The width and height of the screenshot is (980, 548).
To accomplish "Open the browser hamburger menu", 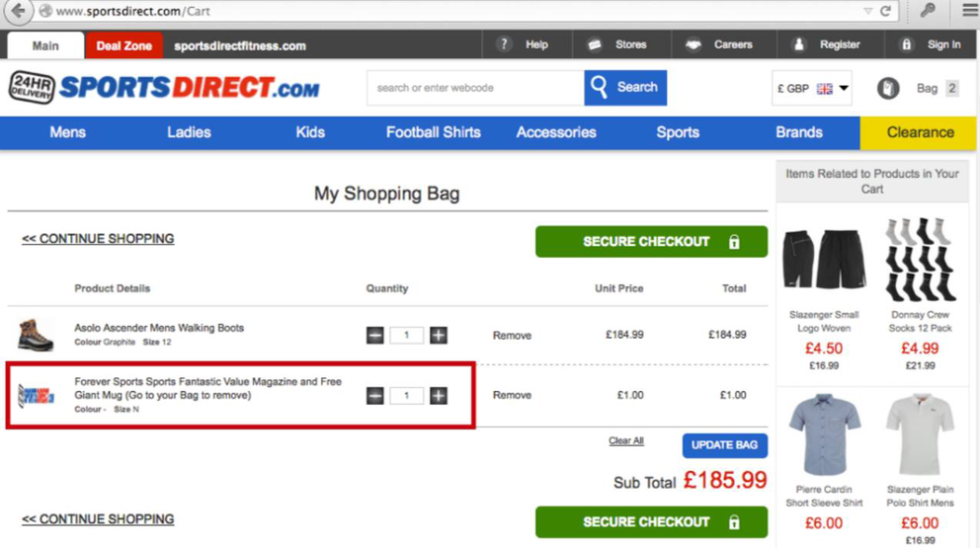I will pos(969,11).
